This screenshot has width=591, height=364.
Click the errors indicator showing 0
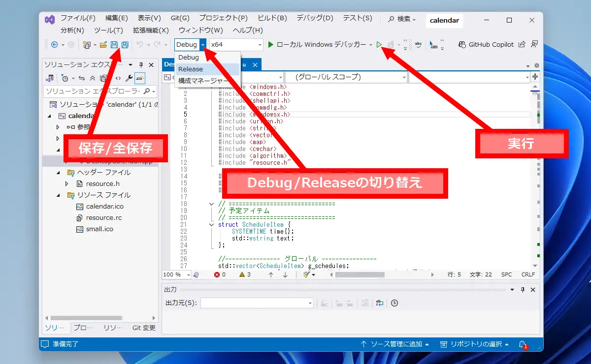click(x=220, y=275)
